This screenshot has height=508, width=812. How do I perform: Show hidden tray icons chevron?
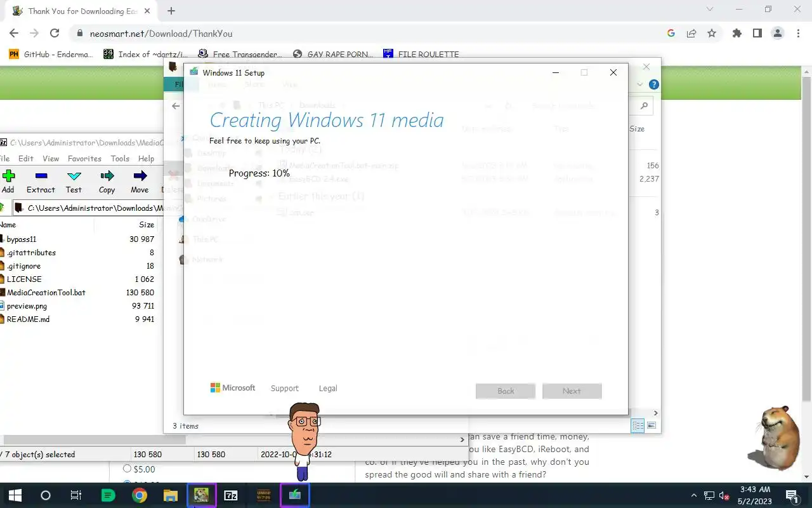[695, 495]
